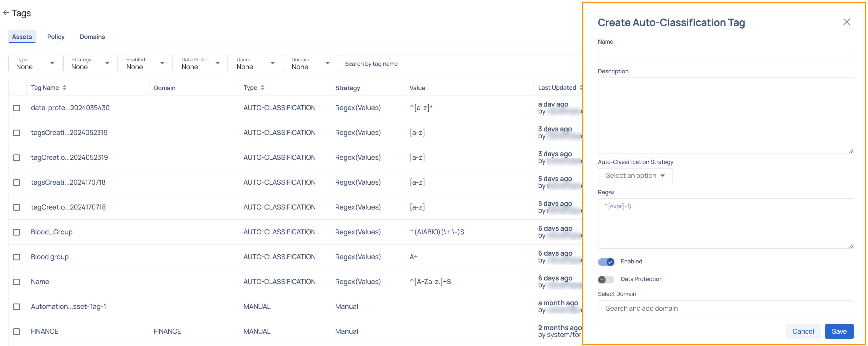Expand the Type filter dropdown

[x=35, y=63]
